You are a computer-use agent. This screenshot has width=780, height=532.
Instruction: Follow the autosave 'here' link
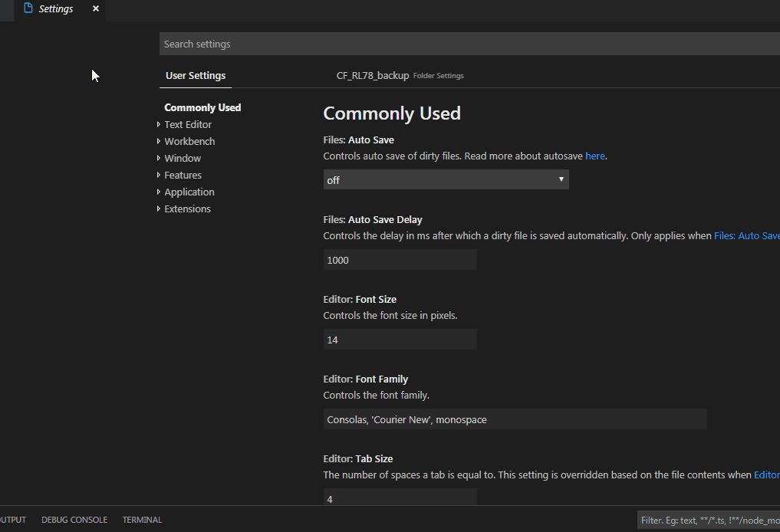[x=595, y=156]
